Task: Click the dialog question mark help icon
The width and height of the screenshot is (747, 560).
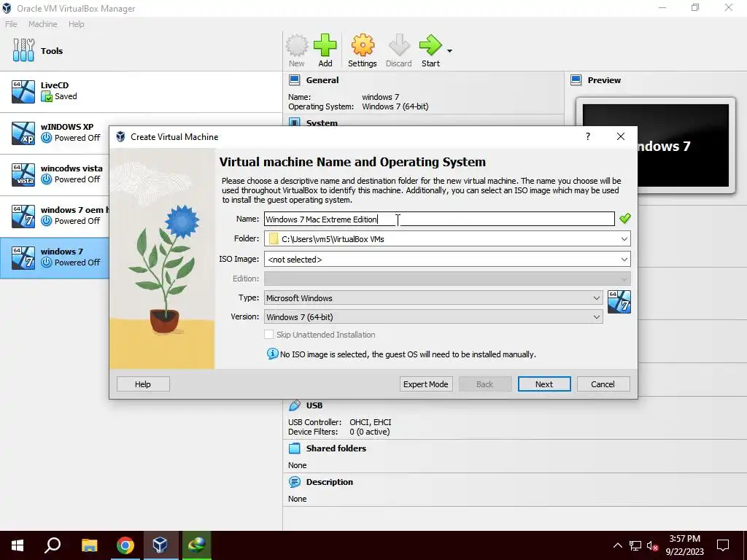Action: coord(588,136)
